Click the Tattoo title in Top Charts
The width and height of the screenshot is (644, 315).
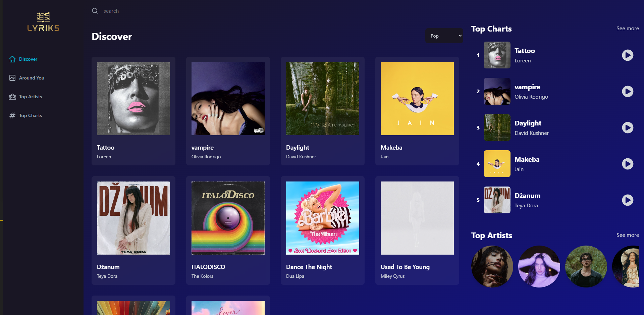click(x=525, y=51)
